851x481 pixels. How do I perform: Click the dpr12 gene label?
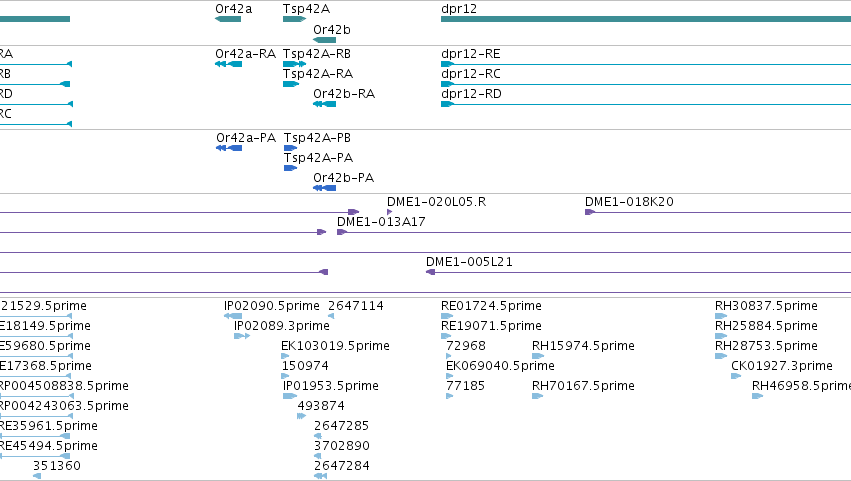click(459, 9)
